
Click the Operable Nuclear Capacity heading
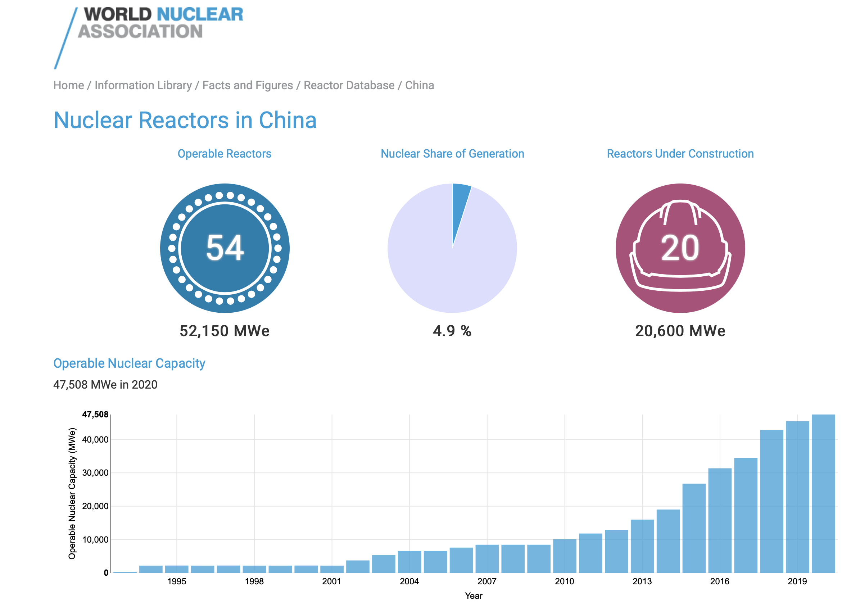129,363
